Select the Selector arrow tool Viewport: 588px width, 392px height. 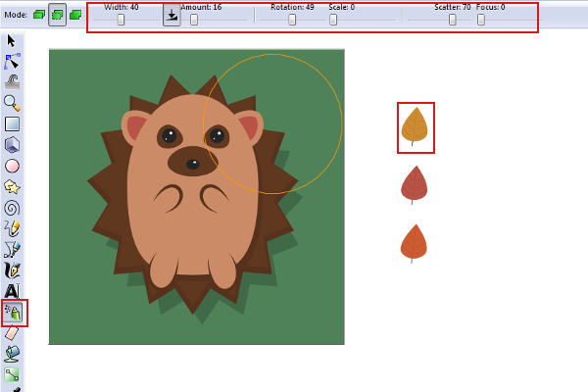point(13,41)
